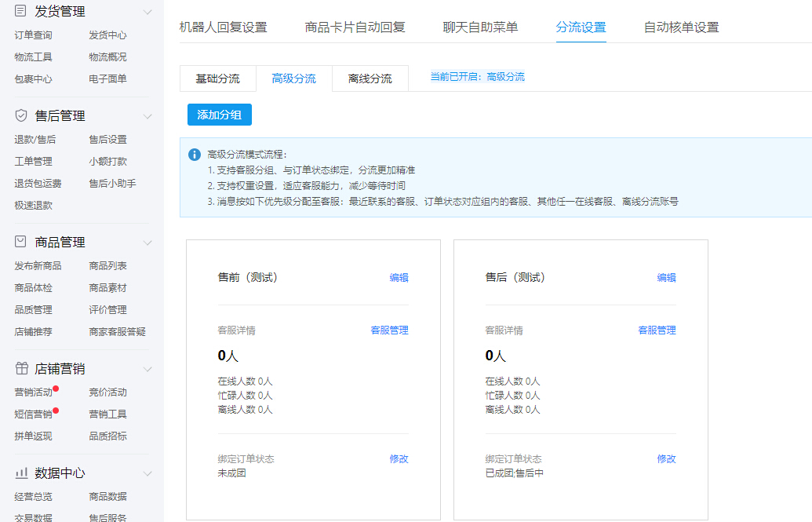Switch to the 基础分流 sub-tab
Image resolution: width=812 pixels, height=522 pixels.
(x=218, y=78)
